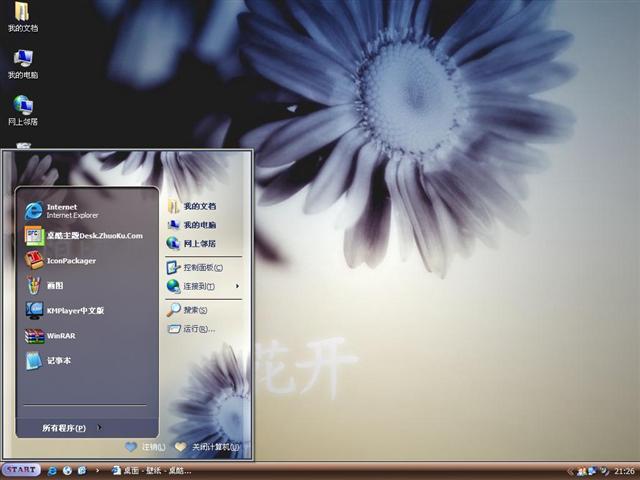Open 记事本 Notepad
640x480 pixels.
(x=58, y=360)
